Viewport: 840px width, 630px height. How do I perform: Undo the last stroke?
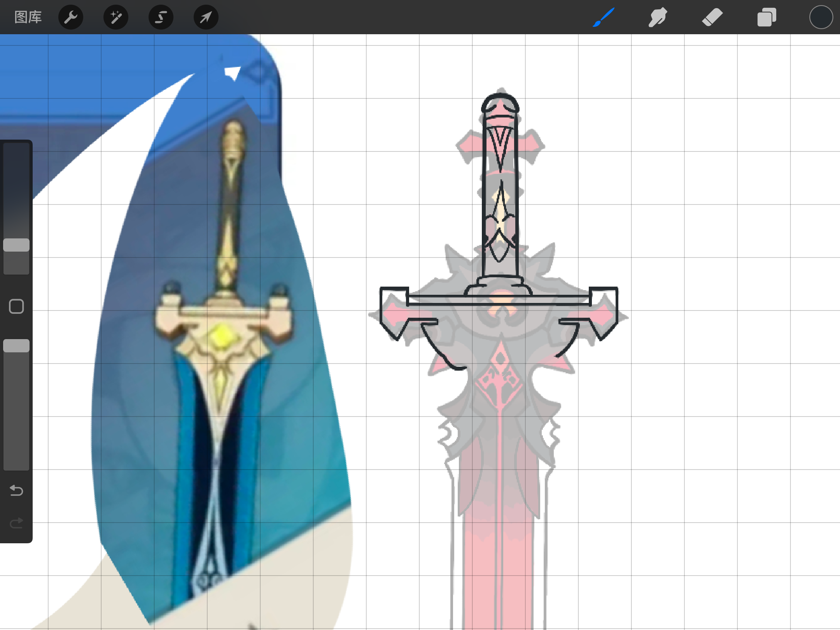16,491
